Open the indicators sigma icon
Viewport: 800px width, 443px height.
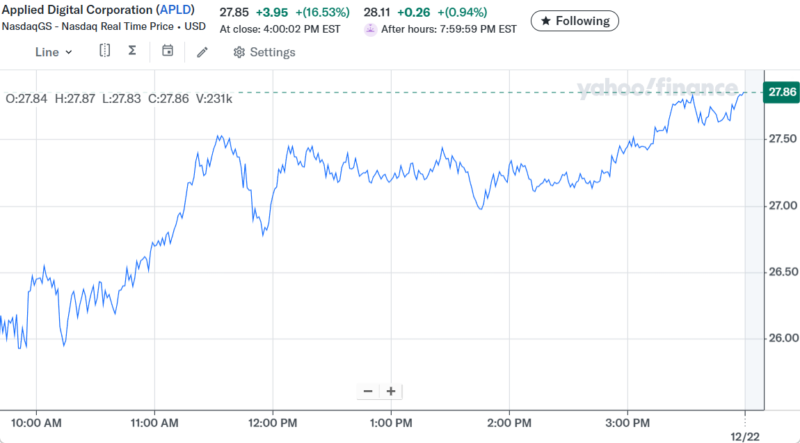[x=133, y=51]
